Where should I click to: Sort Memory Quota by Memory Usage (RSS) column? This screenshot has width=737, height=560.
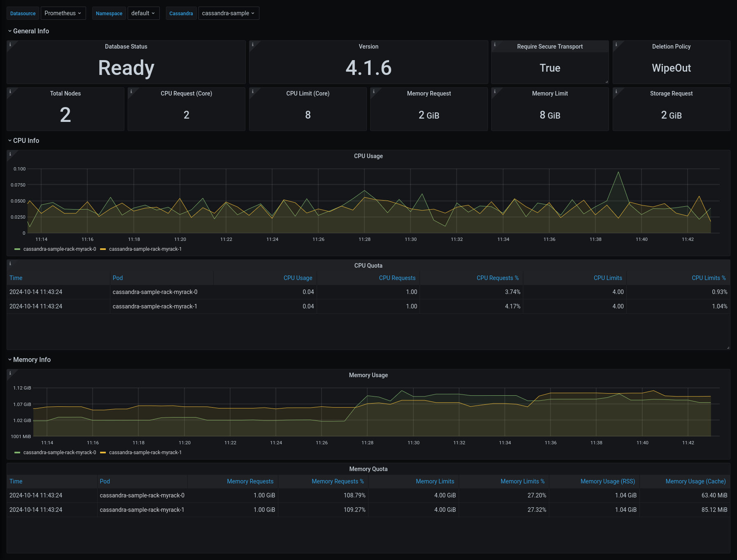point(607,481)
